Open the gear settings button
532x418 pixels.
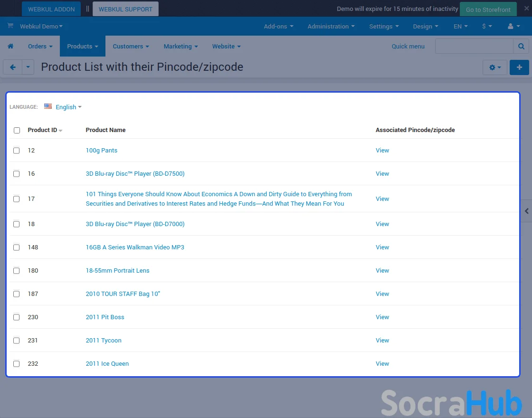click(494, 67)
